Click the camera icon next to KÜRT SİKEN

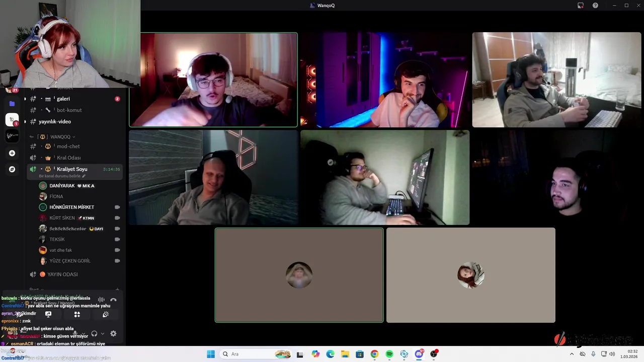(x=117, y=218)
